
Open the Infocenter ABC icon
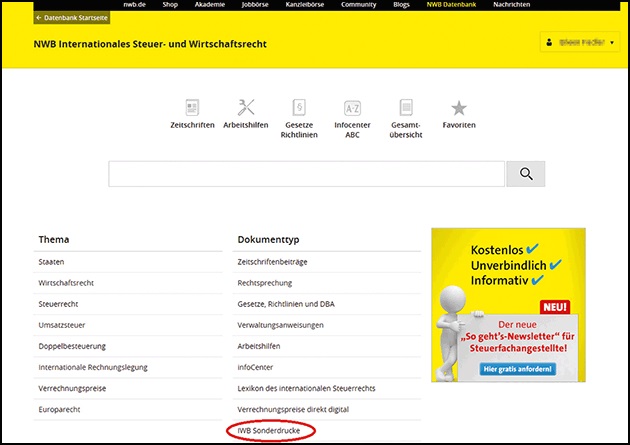pyautogui.click(x=352, y=108)
